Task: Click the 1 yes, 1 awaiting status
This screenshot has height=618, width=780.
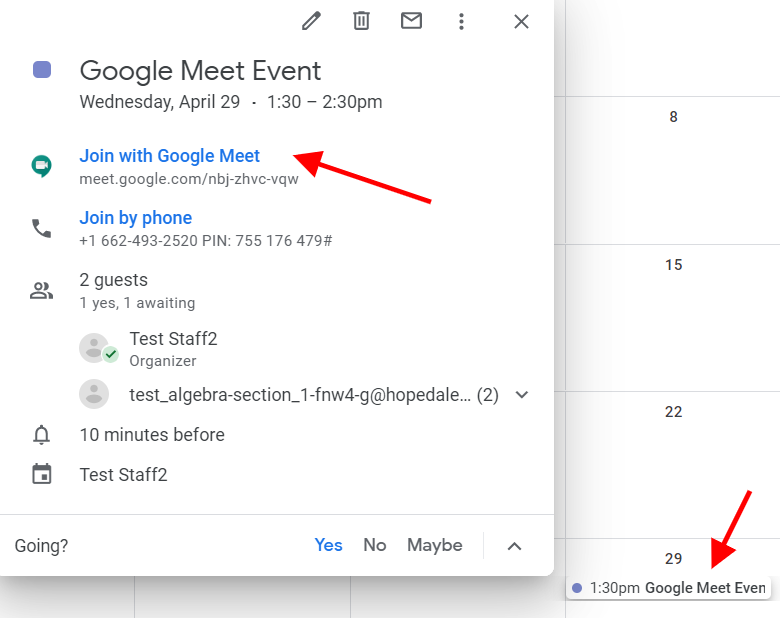Action: [137, 303]
